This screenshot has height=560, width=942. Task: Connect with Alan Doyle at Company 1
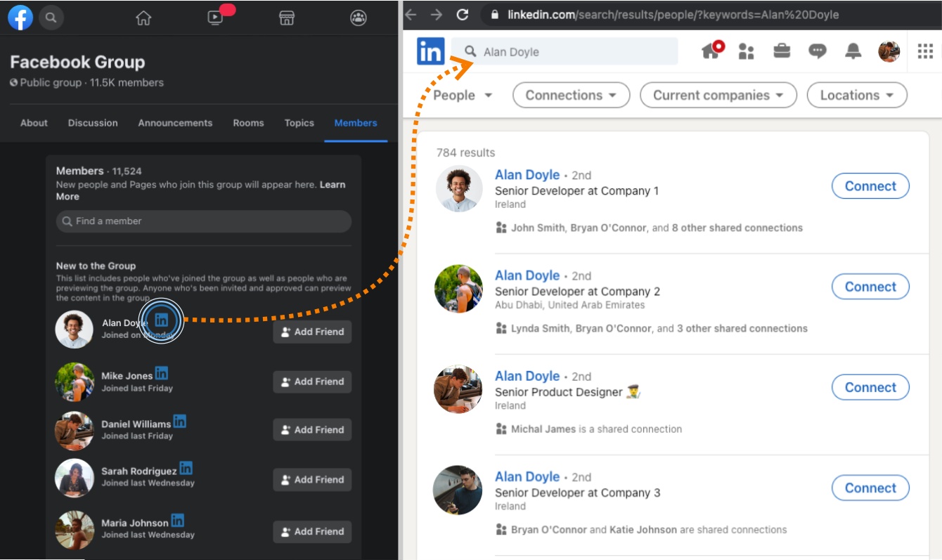click(x=870, y=186)
